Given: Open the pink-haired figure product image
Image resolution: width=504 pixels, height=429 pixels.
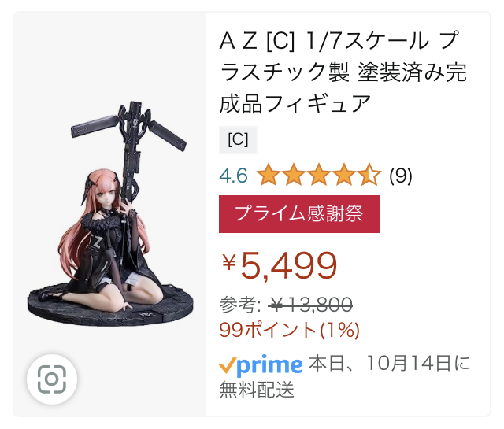Looking at the screenshot, I should (110, 214).
